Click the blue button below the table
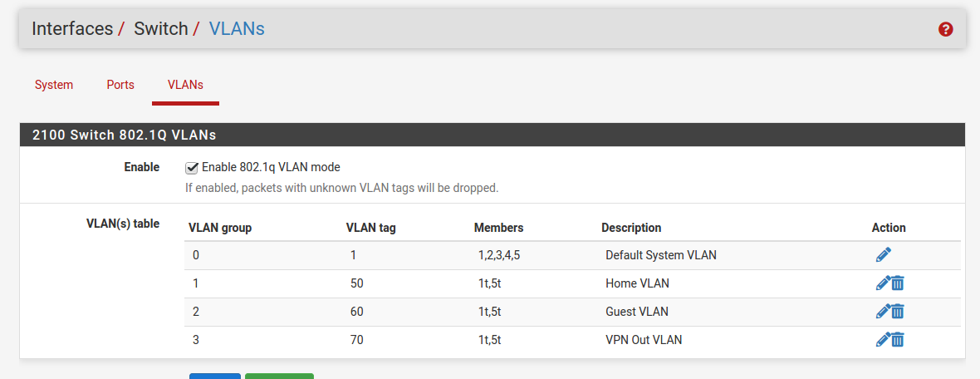The height and width of the screenshot is (379, 980). tap(214, 376)
